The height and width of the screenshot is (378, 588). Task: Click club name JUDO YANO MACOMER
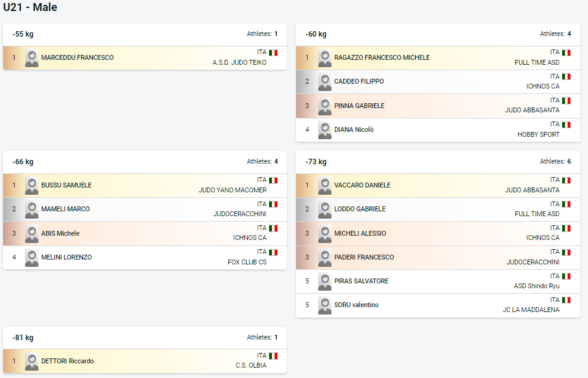[x=233, y=190]
